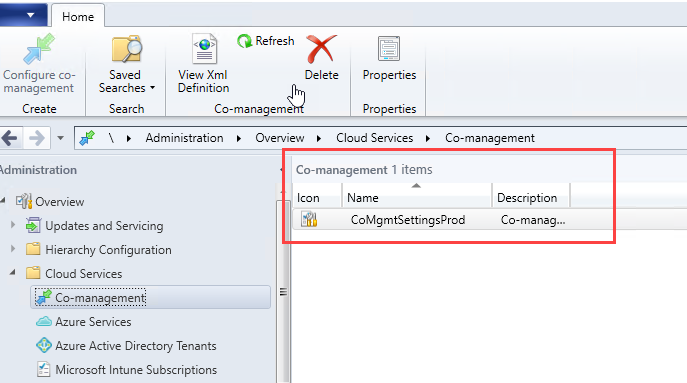
Task: Sort by the Name column header
Action: coord(417,198)
